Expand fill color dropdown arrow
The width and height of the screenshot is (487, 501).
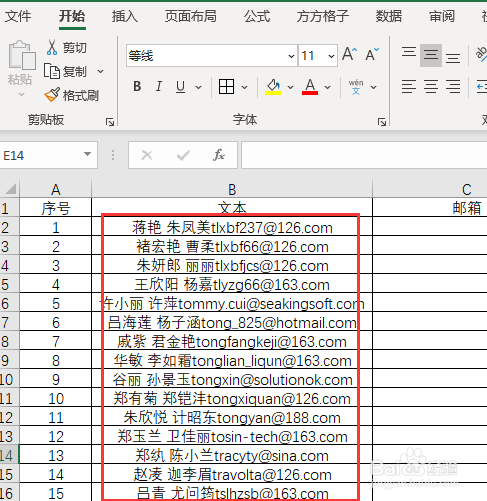[x=290, y=87]
